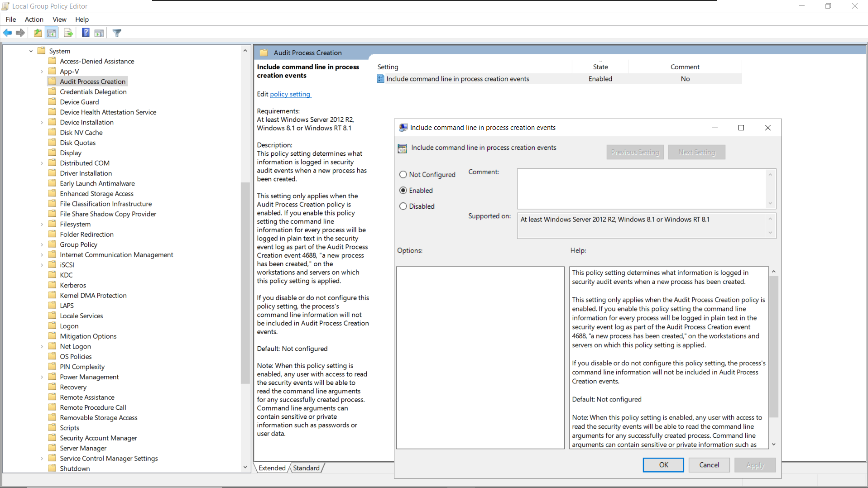Expand the Group Policy tree node

click(x=42, y=244)
